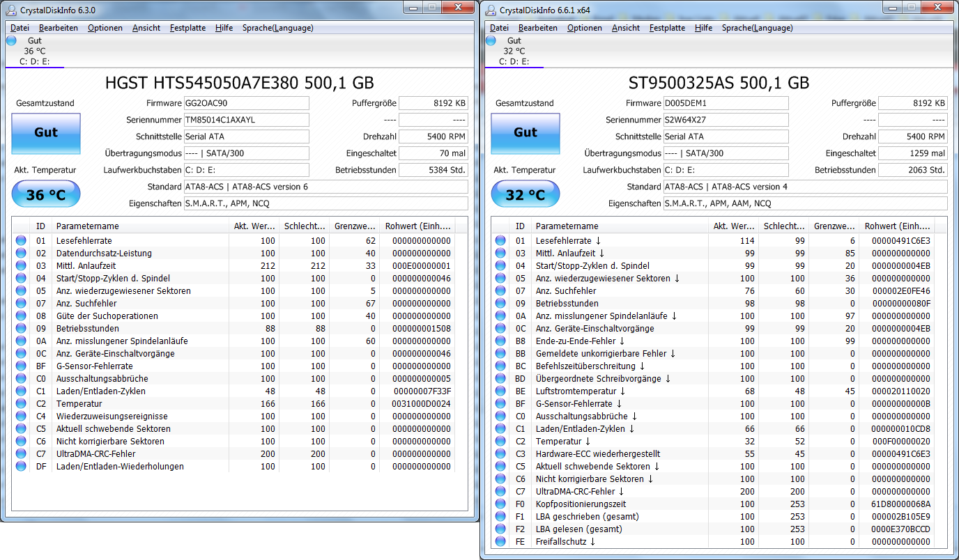Screen dimensions: 959x560
Task: Click status orb for Temperatur row in left window
Action: pos(21,404)
